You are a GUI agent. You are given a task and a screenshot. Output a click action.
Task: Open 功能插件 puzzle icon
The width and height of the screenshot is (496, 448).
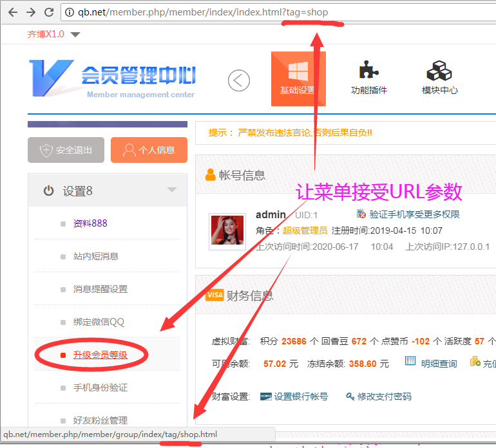coord(368,79)
